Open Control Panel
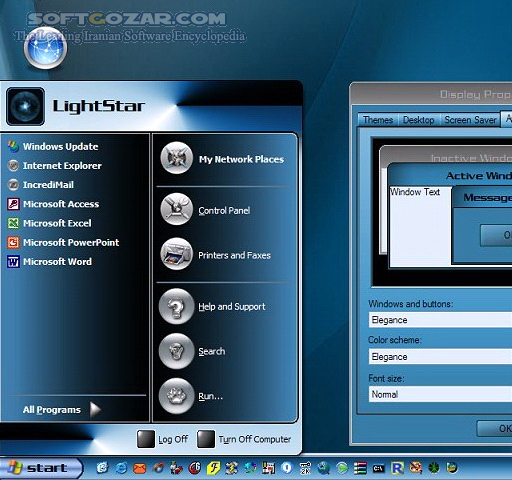The height and width of the screenshot is (480, 512). 206,210
